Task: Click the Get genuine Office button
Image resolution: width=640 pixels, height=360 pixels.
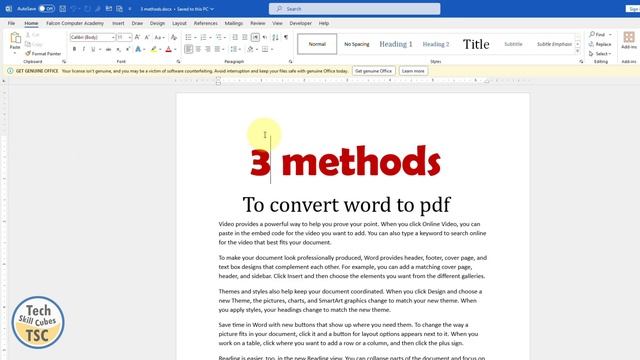Action: 373,71
